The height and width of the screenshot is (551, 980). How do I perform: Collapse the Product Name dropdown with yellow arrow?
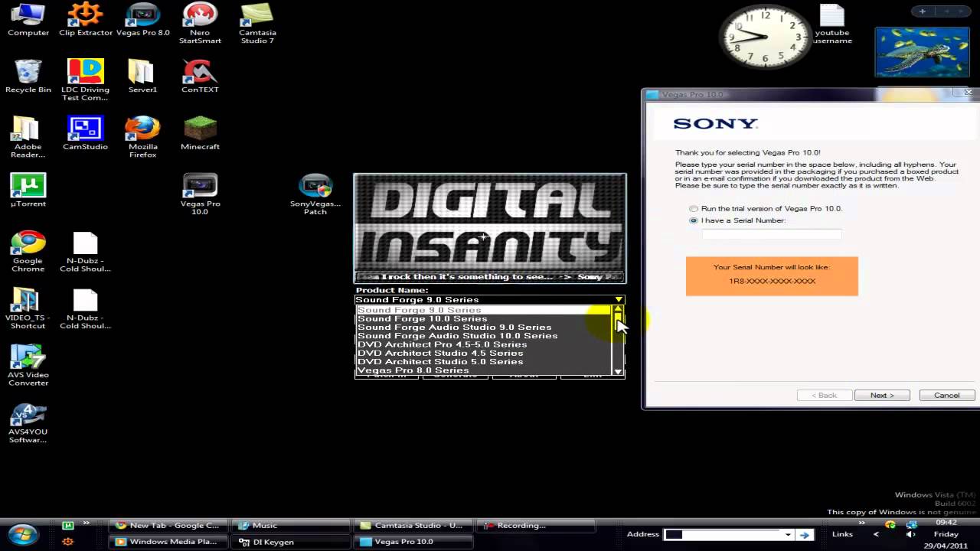coord(619,299)
